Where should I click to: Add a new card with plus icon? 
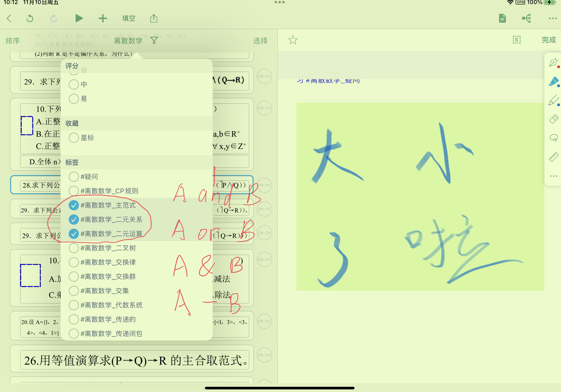point(103,18)
